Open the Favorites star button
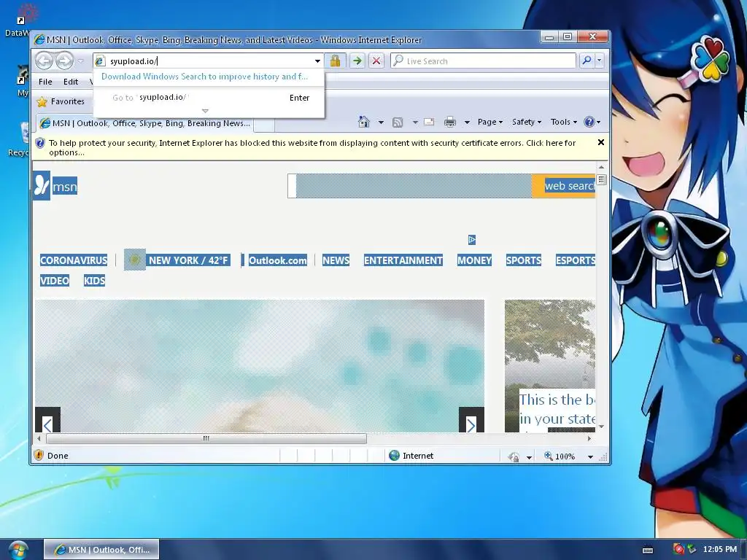This screenshot has height=560, width=747. pyautogui.click(x=61, y=101)
